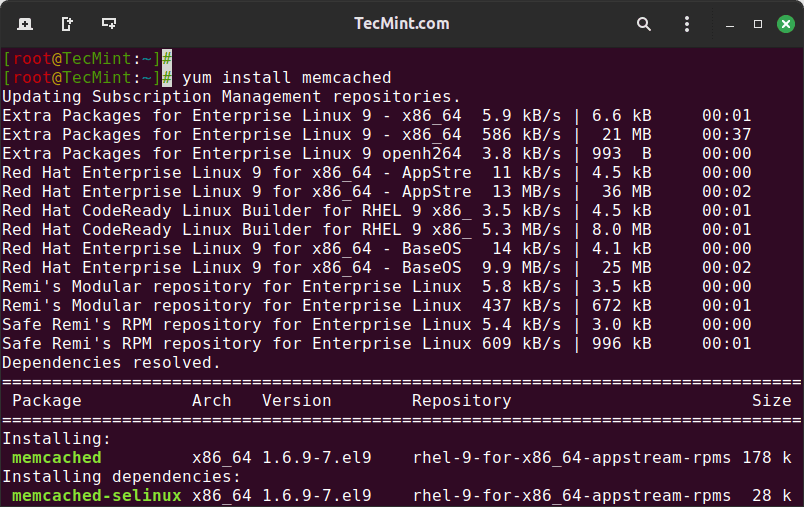Minimize the TecMint.com terminal window
This screenshot has width=804, height=507.
click(x=730, y=25)
